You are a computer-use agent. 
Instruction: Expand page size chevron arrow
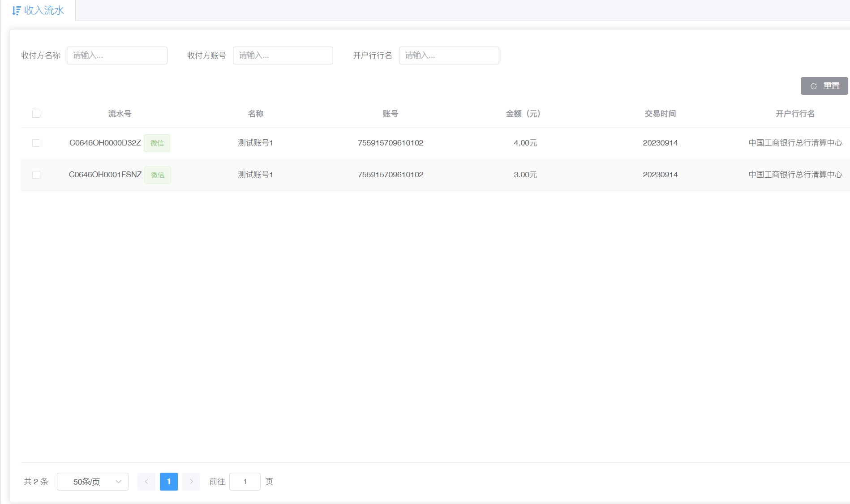click(x=119, y=482)
